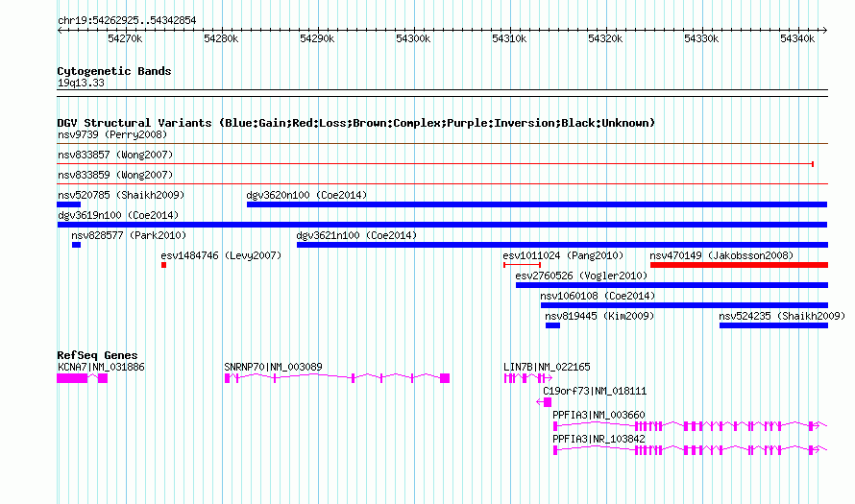Select the nsv524235 (Shaikh2009) blue bar

click(x=773, y=325)
